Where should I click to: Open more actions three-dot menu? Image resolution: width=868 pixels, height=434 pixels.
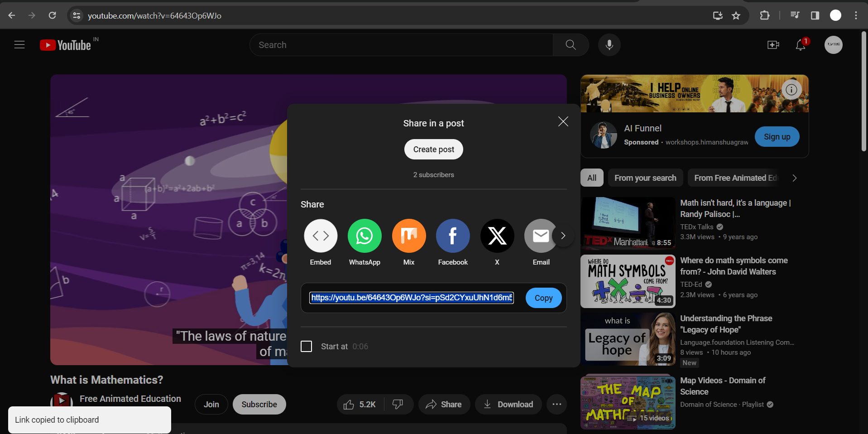click(x=557, y=405)
